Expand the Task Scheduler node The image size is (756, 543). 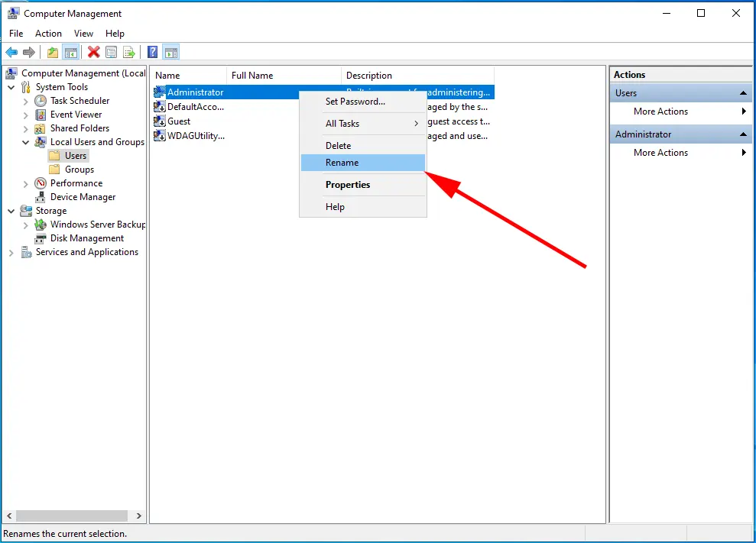[25, 101]
